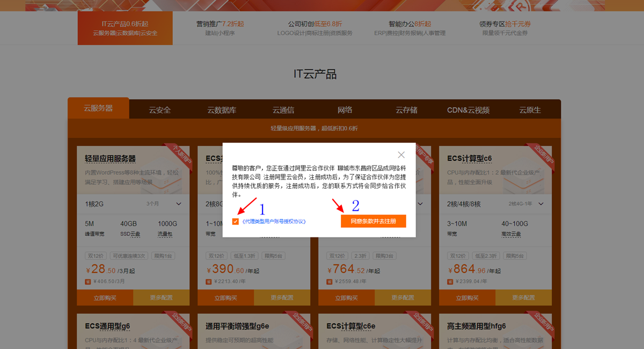Open the 云数据库 tab

pos(222,110)
